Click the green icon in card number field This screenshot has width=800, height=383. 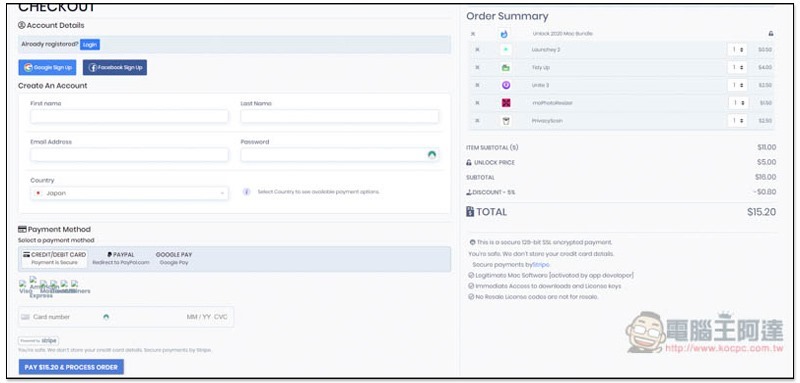106,317
